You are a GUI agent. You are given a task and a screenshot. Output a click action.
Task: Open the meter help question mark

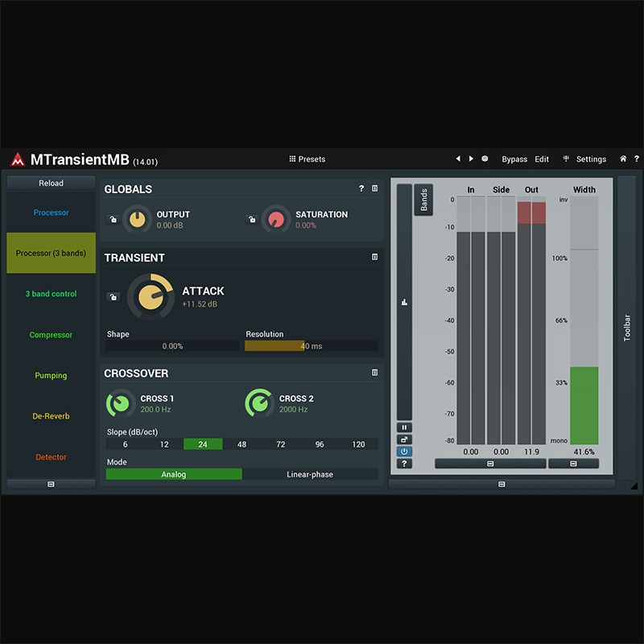[404, 464]
